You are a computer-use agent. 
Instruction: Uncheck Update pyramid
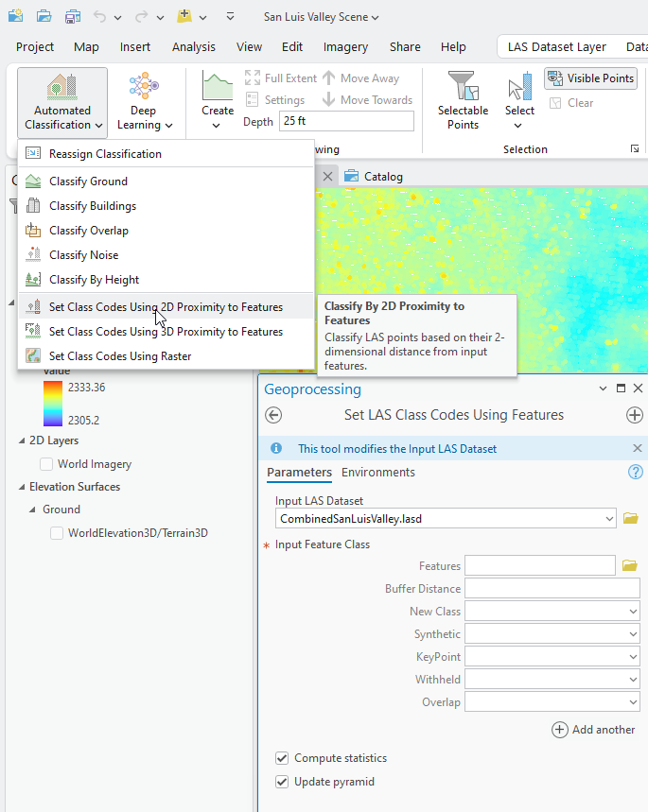coord(282,782)
